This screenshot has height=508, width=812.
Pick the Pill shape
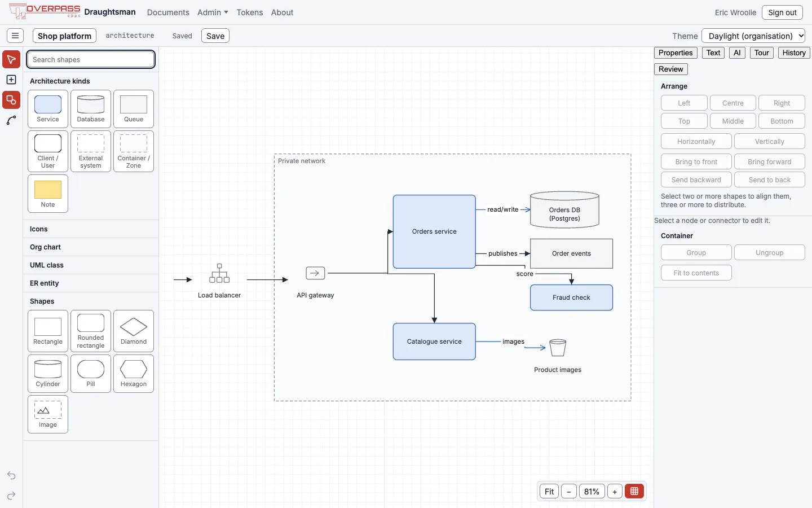pos(91,374)
